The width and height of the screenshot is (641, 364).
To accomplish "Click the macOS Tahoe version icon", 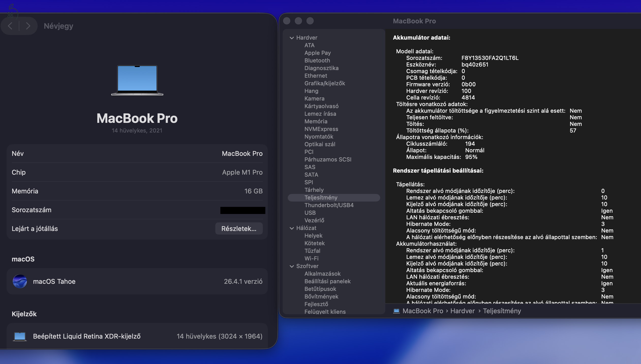I will pyautogui.click(x=20, y=281).
